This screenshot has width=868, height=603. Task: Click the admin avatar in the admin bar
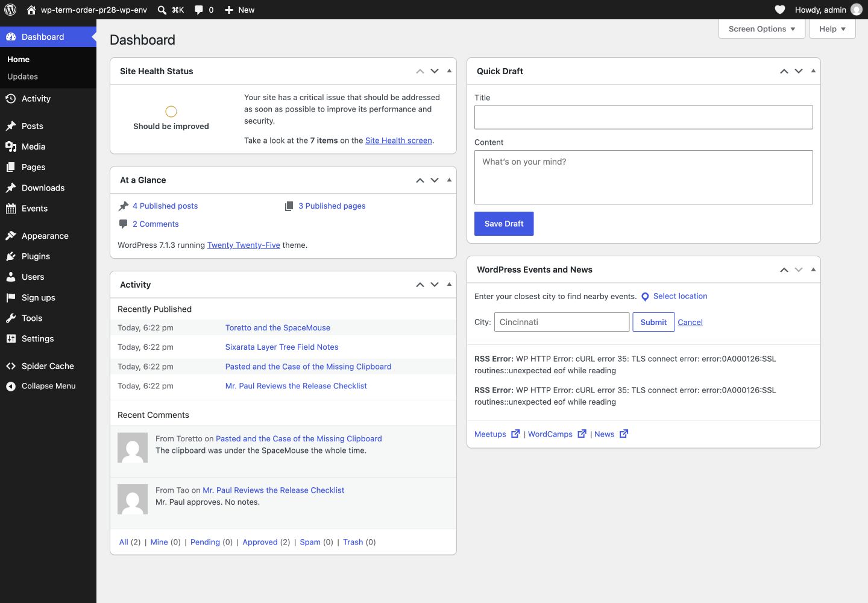(x=856, y=10)
